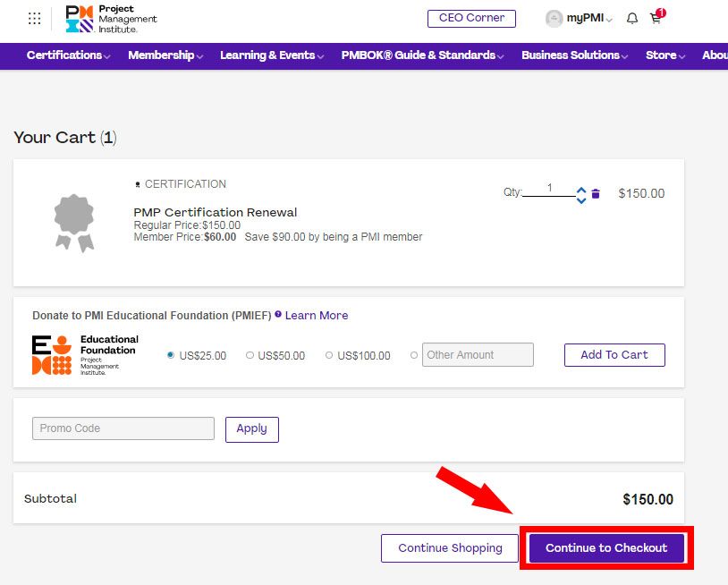Image resolution: width=728 pixels, height=585 pixels.
Task: Click the Project Management Institute logo
Action: coord(112,19)
